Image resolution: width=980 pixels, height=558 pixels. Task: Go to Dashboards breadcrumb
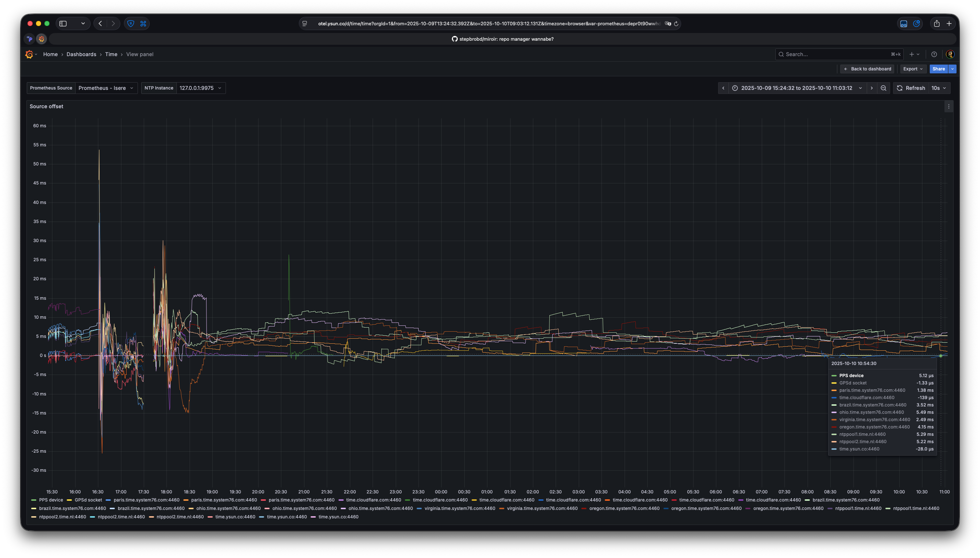(x=81, y=54)
